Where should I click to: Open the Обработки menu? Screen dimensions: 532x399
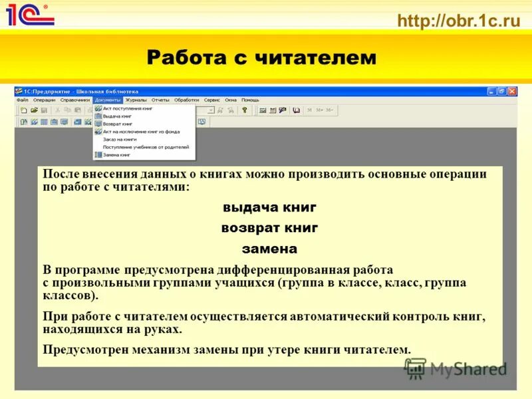(x=186, y=100)
